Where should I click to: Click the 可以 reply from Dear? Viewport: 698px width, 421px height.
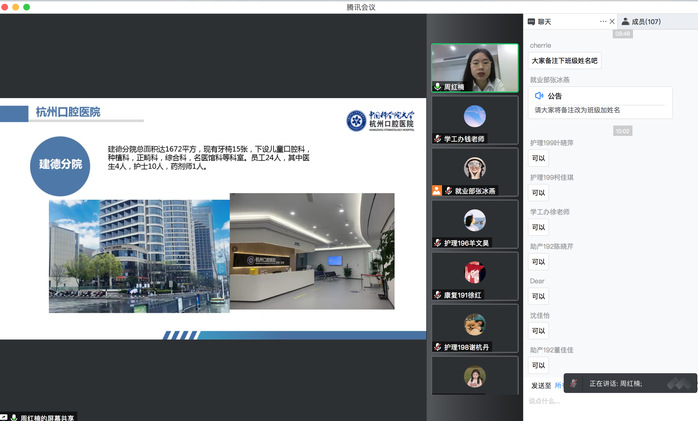click(x=539, y=296)
